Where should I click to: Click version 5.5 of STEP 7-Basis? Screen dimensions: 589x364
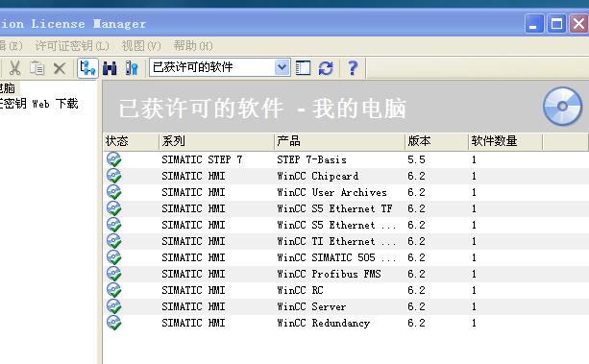[416, 159]
